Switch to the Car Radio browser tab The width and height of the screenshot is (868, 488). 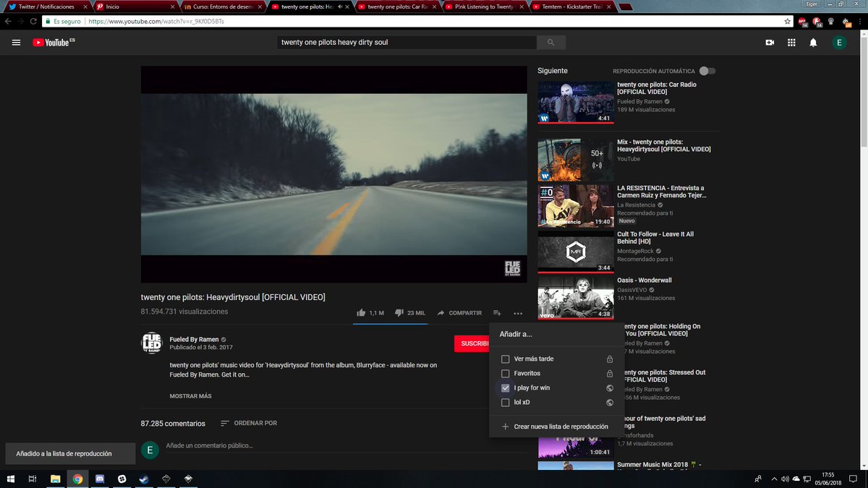click(x=396, y=7)
